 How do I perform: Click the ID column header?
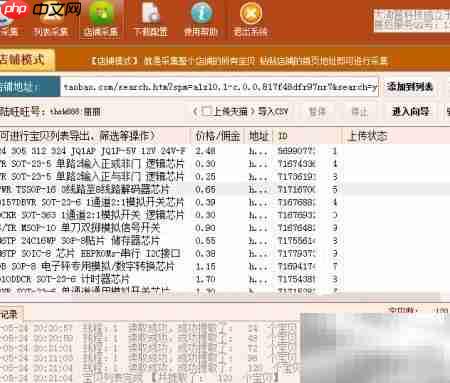(307, 136)
